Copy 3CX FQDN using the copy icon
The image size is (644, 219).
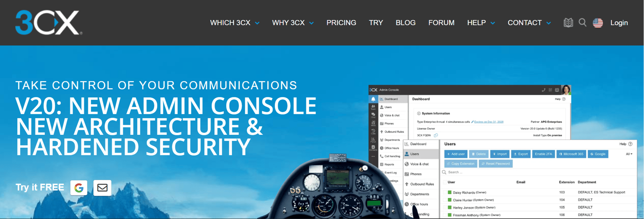click(x=436, y=135)
